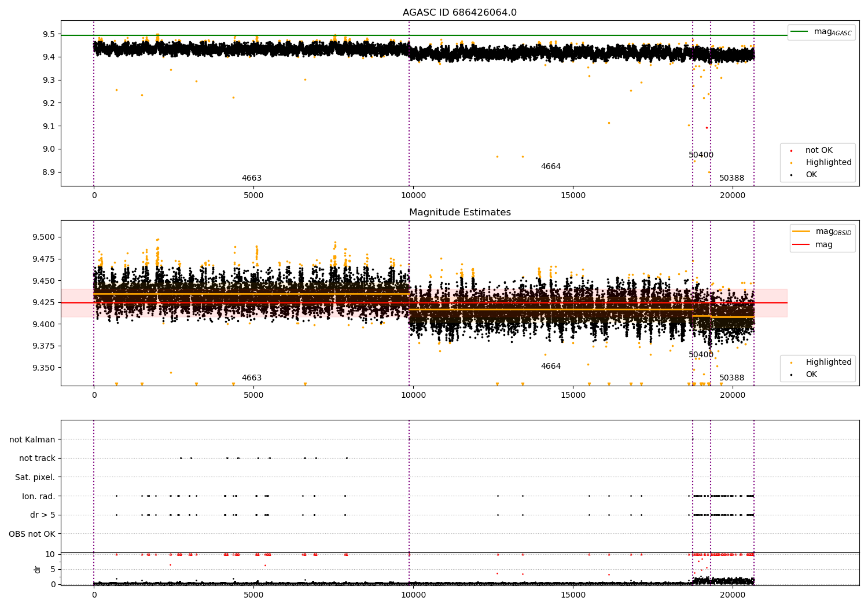Click x-axis tick 10000 under bottom flags plot
The width and height of the screenshot is (868, 608).
click(x=413, y=595)
